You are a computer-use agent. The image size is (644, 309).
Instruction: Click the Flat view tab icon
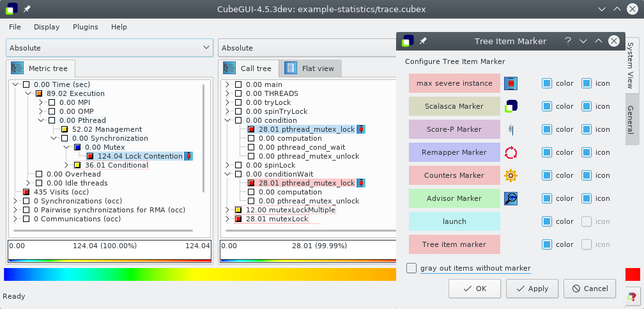[x=290, y=68]
